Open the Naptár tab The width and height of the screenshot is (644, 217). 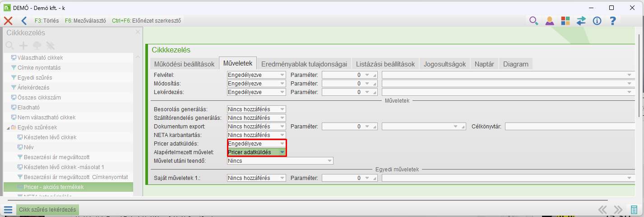[x=484, y=64]
